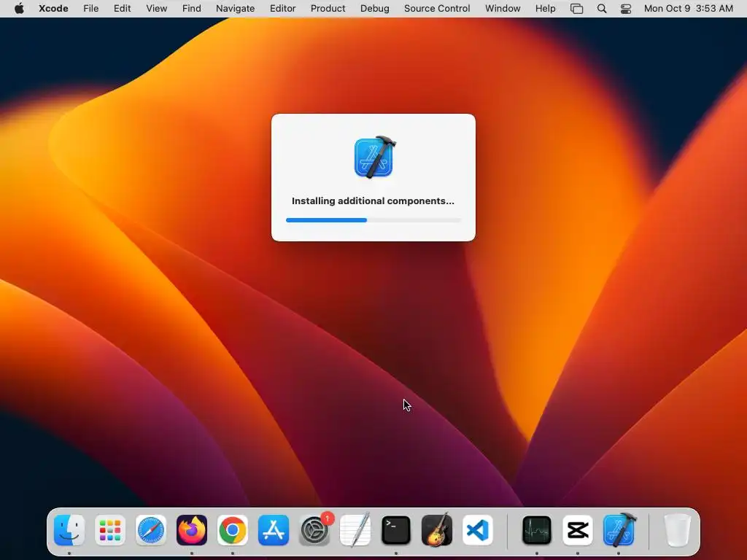Open the Navigate menu
This screenshot has height=560, width=747.
pyautogui.click(x=236, y=9)
